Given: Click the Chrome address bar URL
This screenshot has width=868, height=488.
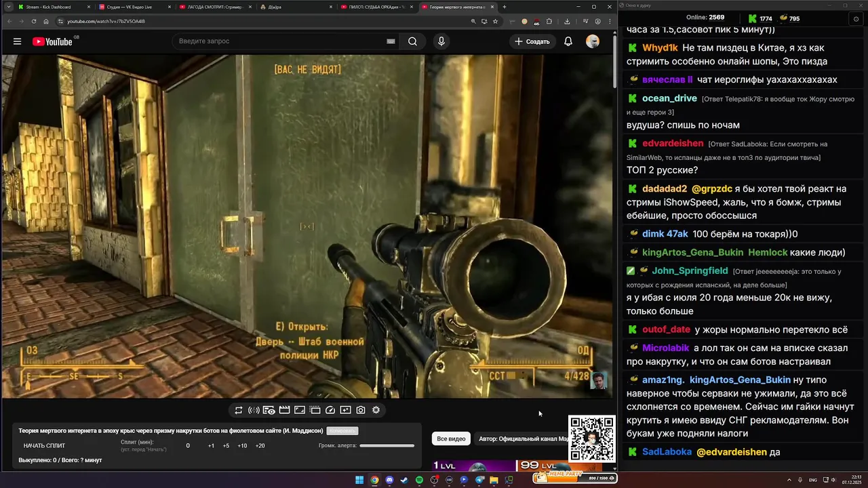Looking at the screenshot, I should 106,21.
